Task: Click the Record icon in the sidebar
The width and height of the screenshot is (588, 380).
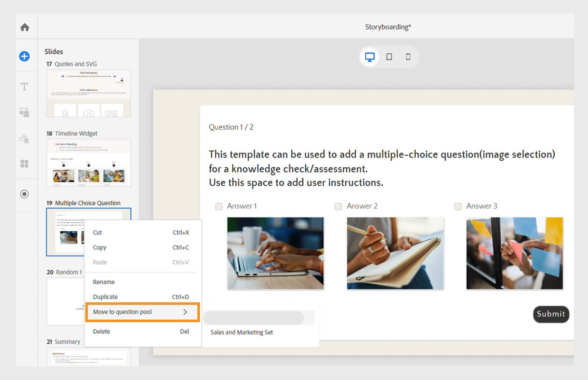Action: [25, 194]
